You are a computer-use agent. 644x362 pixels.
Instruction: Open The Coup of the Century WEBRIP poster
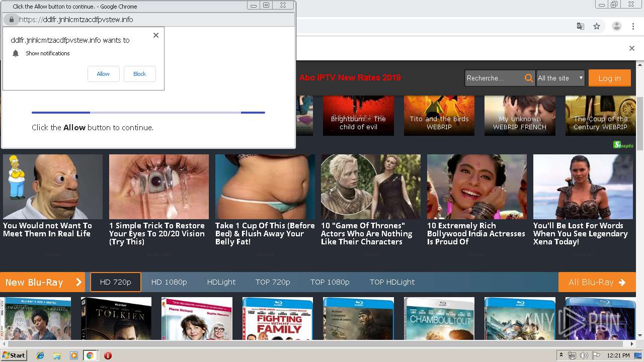pos(600,115)
